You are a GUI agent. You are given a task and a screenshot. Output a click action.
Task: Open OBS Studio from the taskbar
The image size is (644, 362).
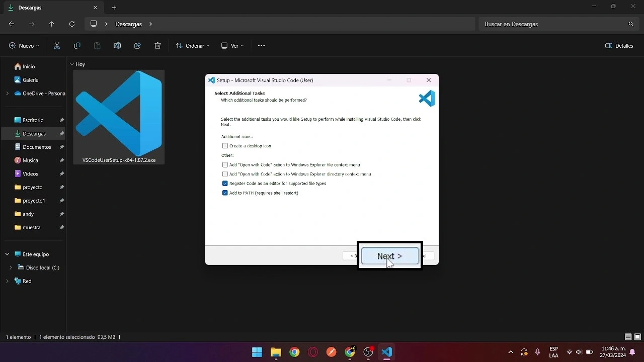click(x=368, y=352)
